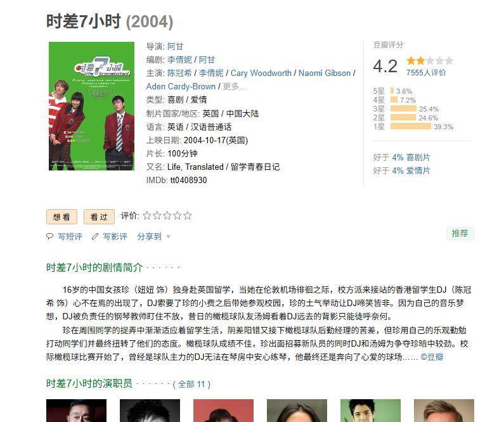Rate the movie with the first star
This screenshot has height=422, width=504.
(x=147, y=215)
